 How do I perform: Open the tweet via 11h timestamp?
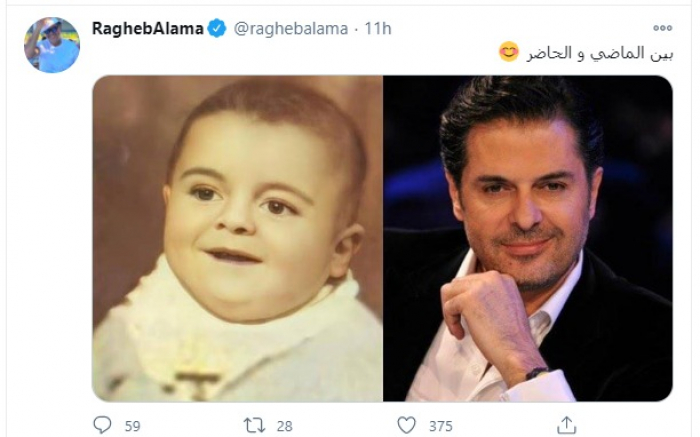[378, 29]
